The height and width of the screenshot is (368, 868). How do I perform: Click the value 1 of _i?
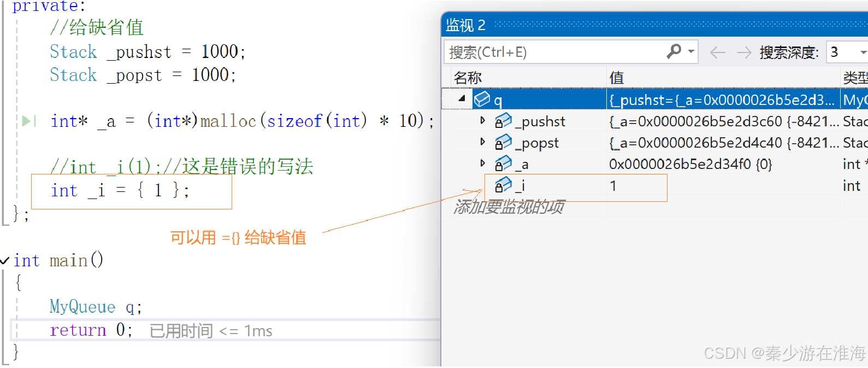pyautogui.click(x=613, y=186)
